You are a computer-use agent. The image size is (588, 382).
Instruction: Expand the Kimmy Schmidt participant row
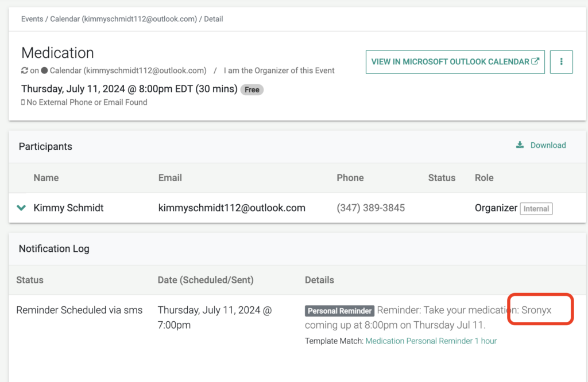[21, 208]
